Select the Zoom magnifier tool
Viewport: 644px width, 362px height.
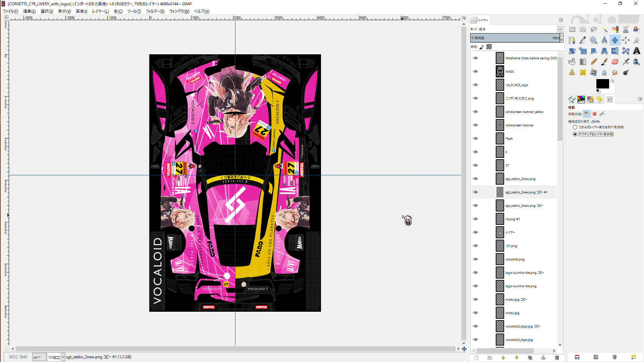click(x=594, y=40)
